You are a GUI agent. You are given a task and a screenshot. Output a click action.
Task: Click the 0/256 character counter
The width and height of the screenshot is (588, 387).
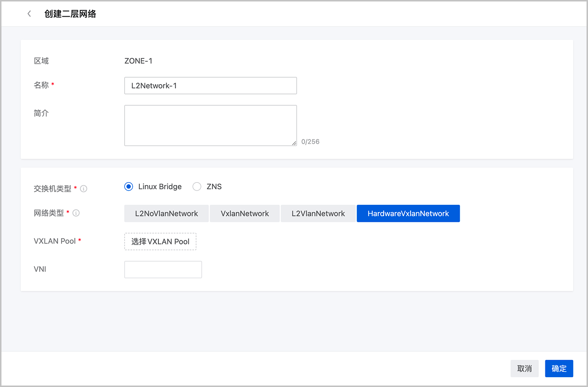310,142
